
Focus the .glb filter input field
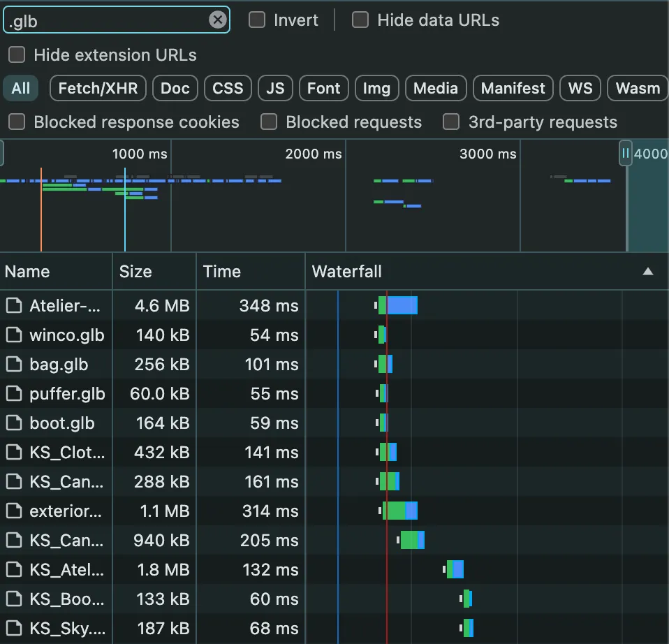coord(107,20)
